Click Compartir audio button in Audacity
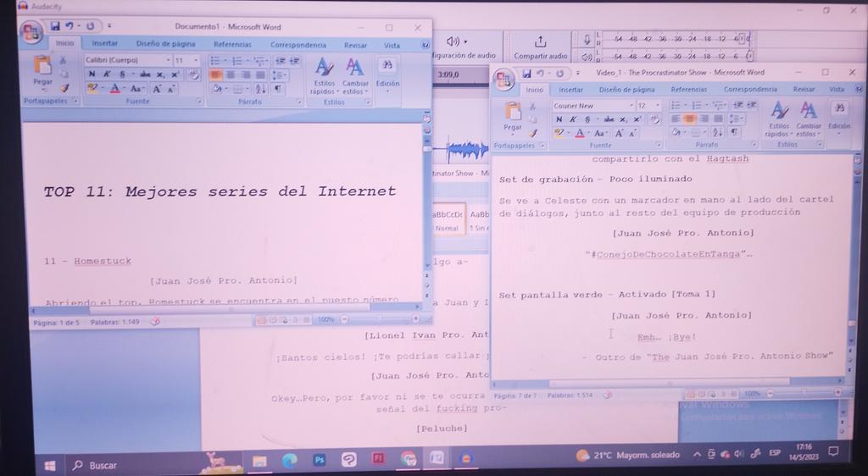 540,47
